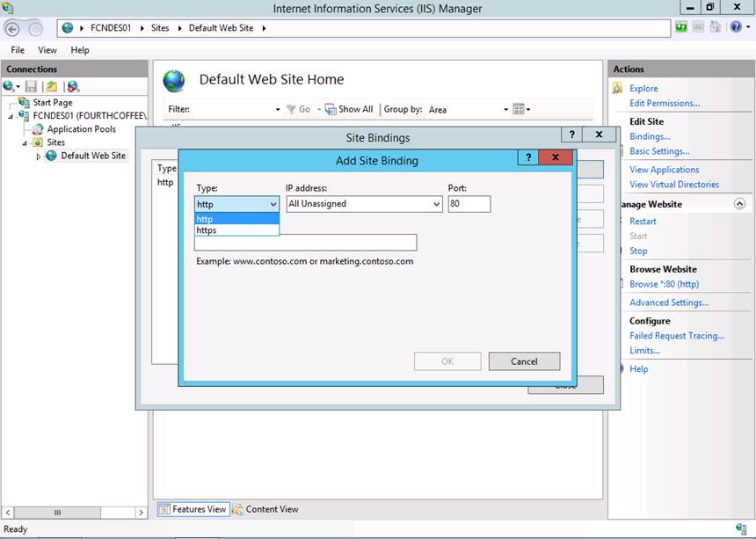Image resolution: width=756 pixels, height=539 pixels.
Task: Switch to the Content View tab
Action: point(265,509)
